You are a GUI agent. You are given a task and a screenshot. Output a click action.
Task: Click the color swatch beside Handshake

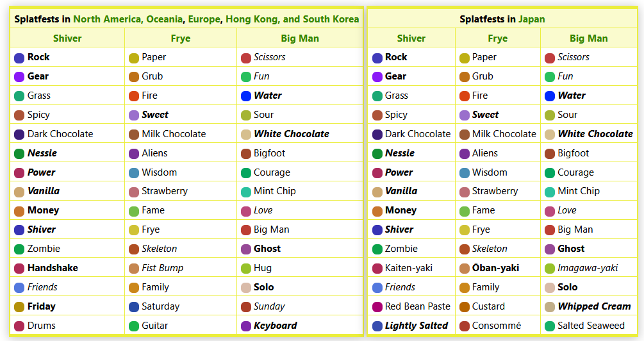(19, 269)
